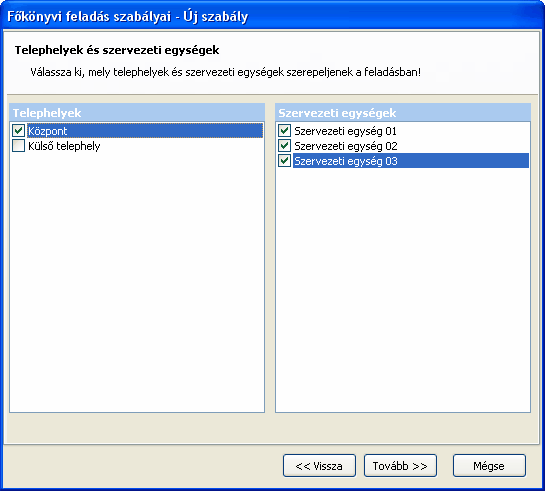Image resolution: width=545 pixels, height=491 pixels.
Task: Highlight the Külső telephely list entry
Action: [64, 146]
